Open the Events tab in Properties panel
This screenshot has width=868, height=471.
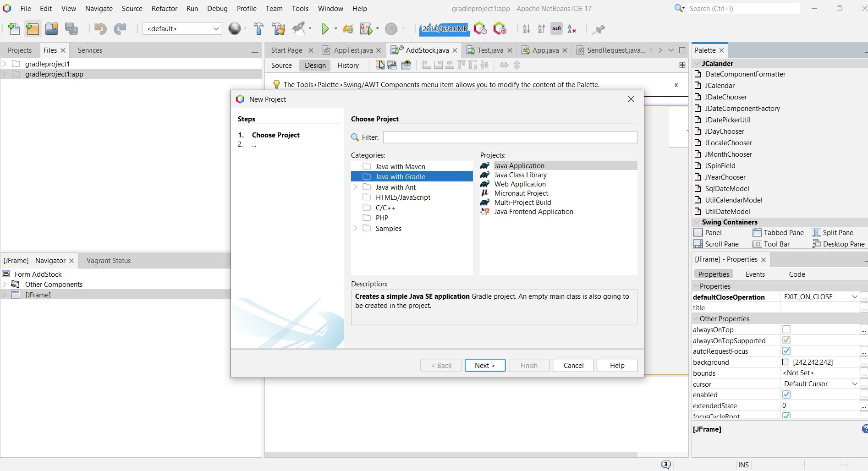click(x=755, y=274)
